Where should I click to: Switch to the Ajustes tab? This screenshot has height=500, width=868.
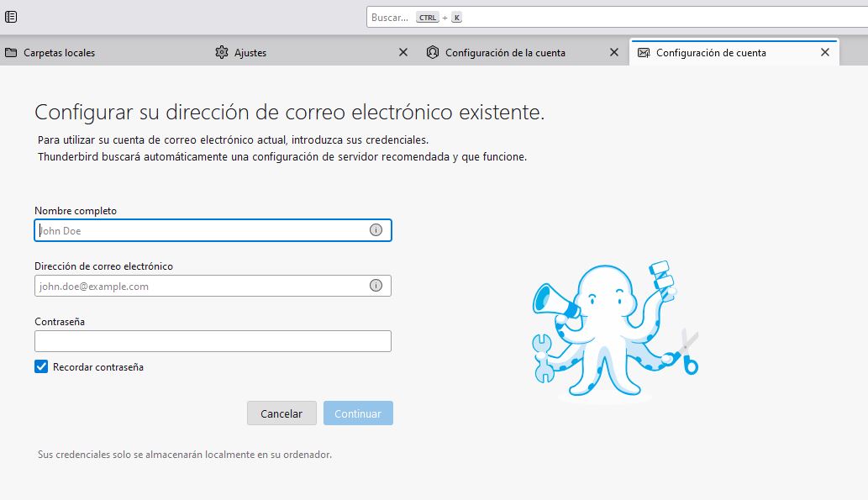click(313, 52)
